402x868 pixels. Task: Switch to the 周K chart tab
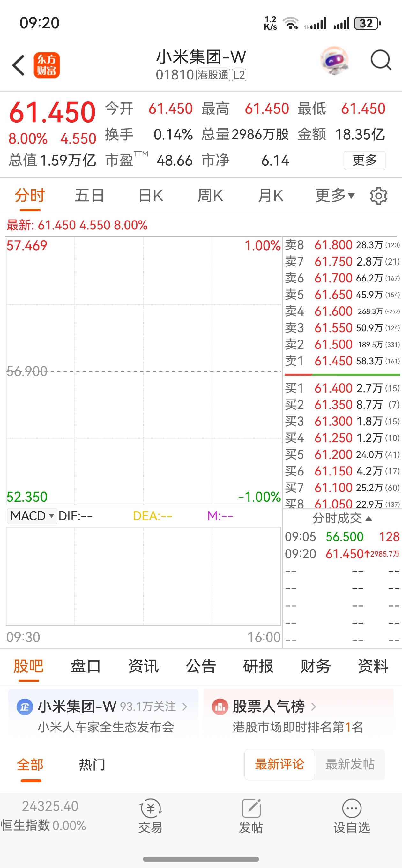(210, 196)
